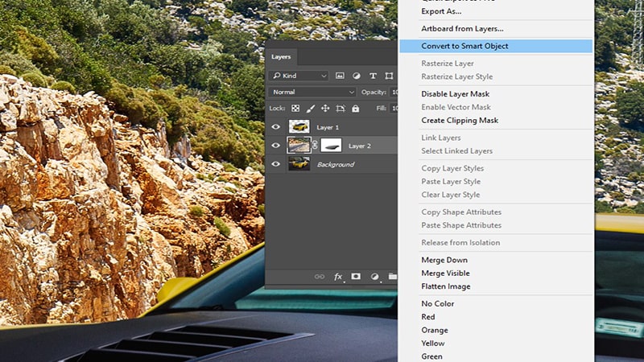The height and width of the screenshot is (362, 644).
Task: Click the Background layer name
Action: coord(336,164)
